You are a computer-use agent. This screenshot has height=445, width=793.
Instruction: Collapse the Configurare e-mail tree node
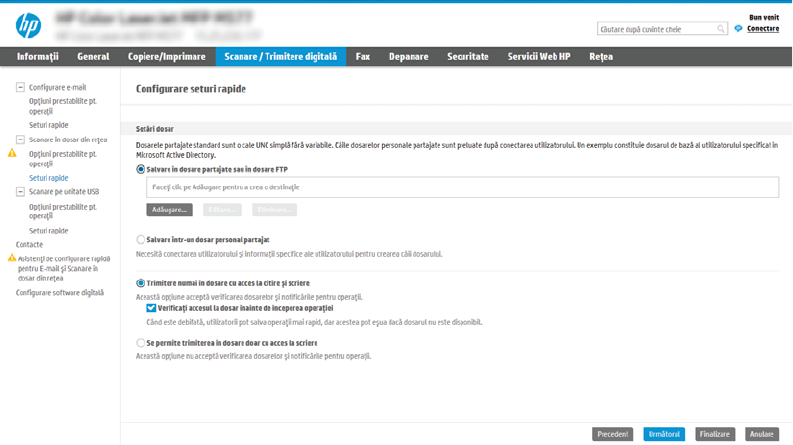pos(20,87)
